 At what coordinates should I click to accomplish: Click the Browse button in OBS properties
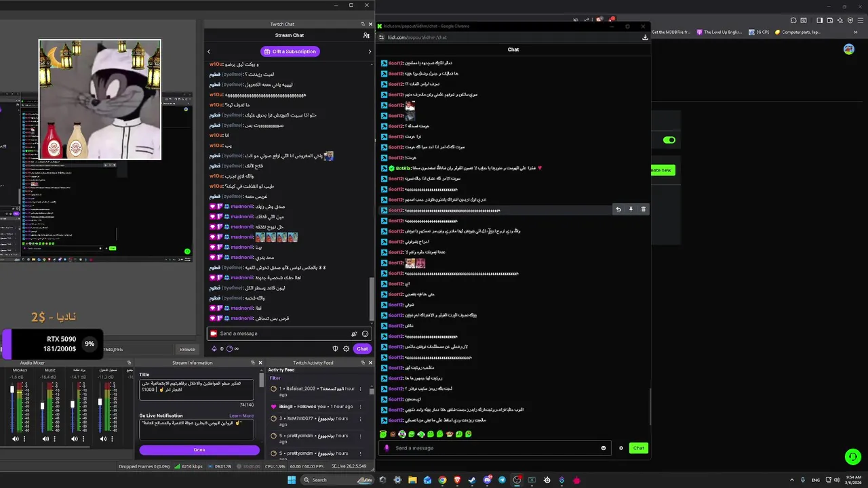[x=188, y=349]
